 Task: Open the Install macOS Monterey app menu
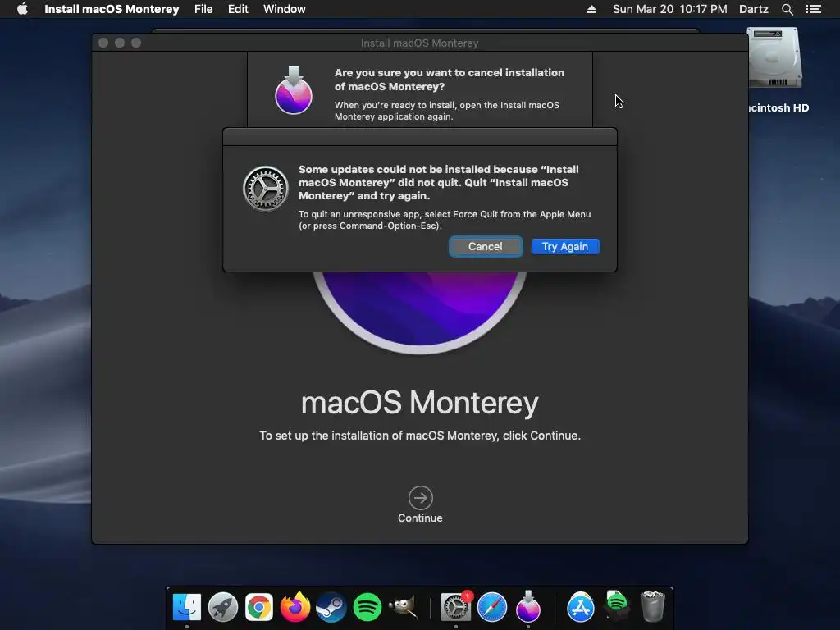[112, 9]
